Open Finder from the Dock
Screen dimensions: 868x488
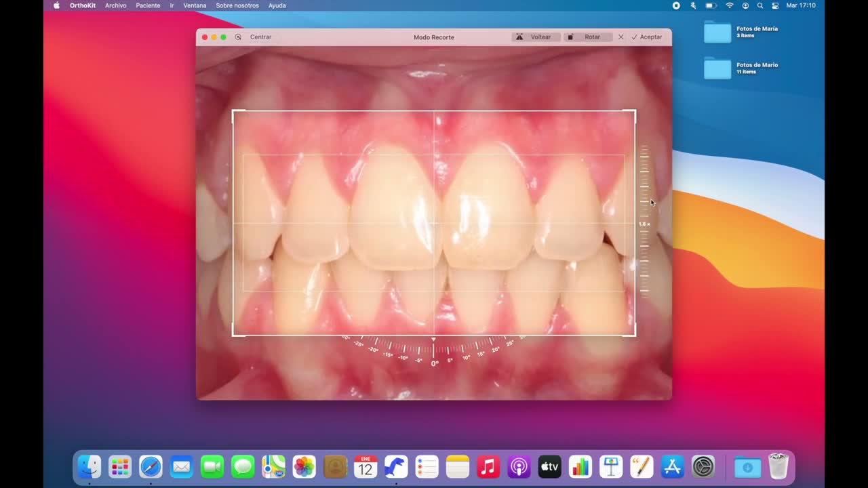[89, 466]
